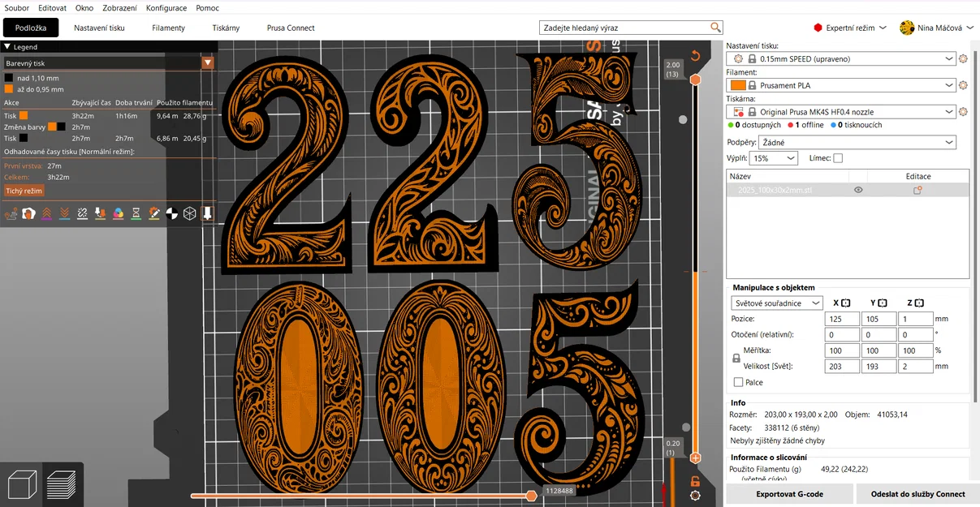Toggle print pauses hourglass icon
Screen dimensions: 980x507
(x=136, y=213)
